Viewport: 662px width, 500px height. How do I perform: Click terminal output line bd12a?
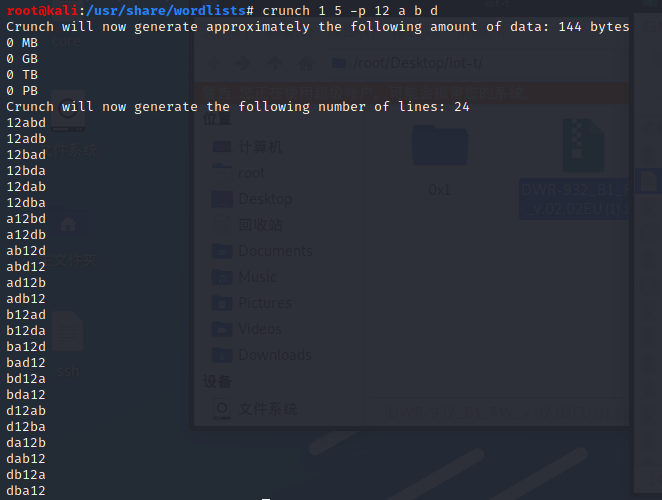(26, 379)
